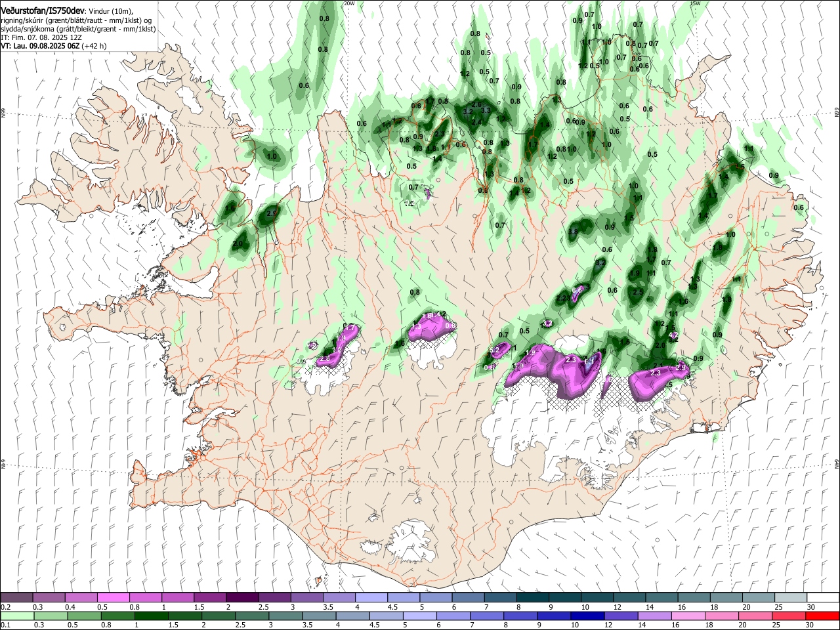Click the '3.3' precipitation value on the north coast

[x=486, y=110]
